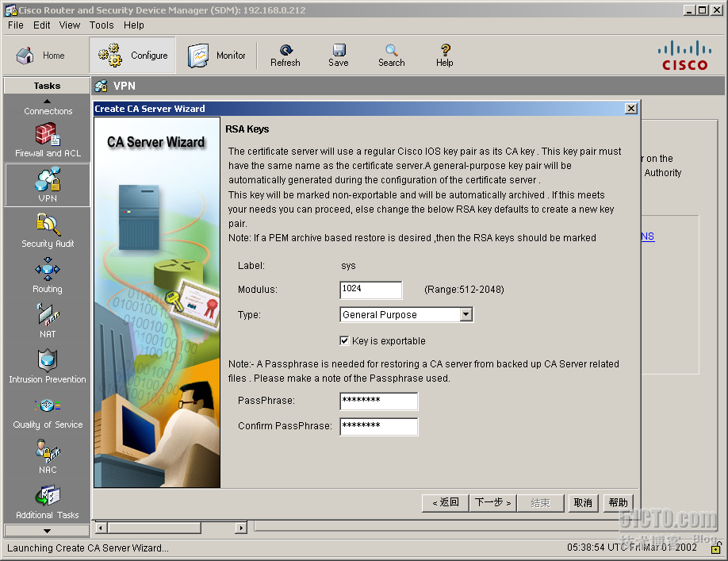
Task: Expand Tasks list down arrow
Action: [47, 530]
